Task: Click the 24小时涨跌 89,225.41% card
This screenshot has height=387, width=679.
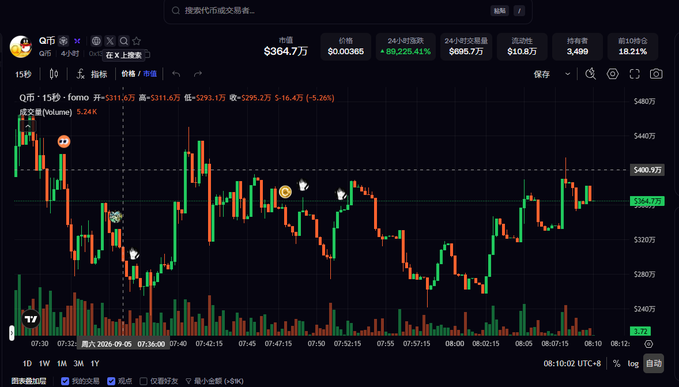Action: (405, 47)
